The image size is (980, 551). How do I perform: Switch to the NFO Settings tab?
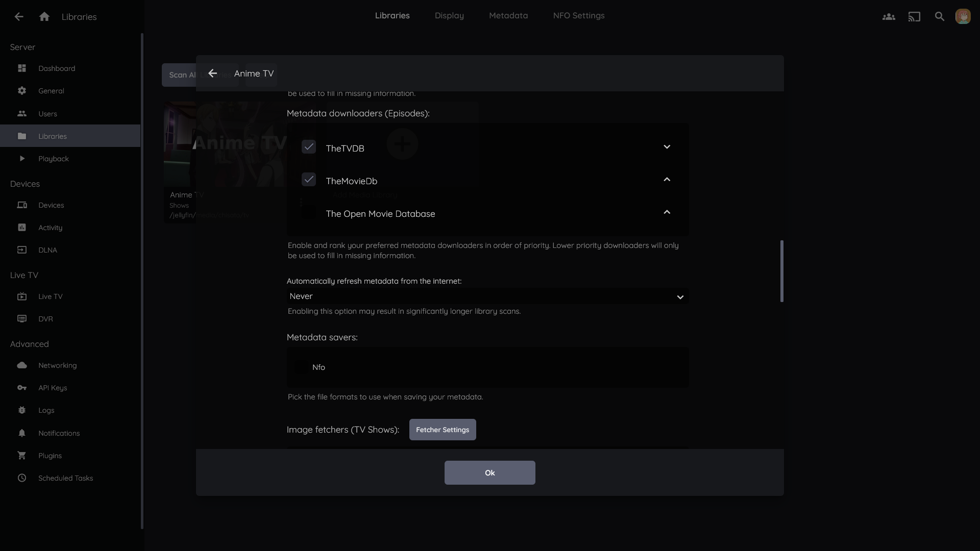tap(578, 16)
